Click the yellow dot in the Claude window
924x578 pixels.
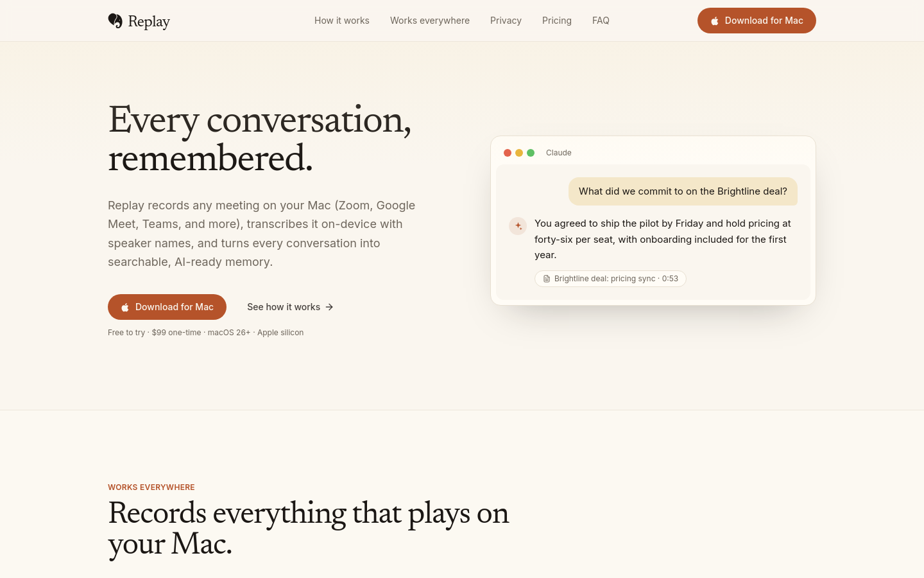519,153
